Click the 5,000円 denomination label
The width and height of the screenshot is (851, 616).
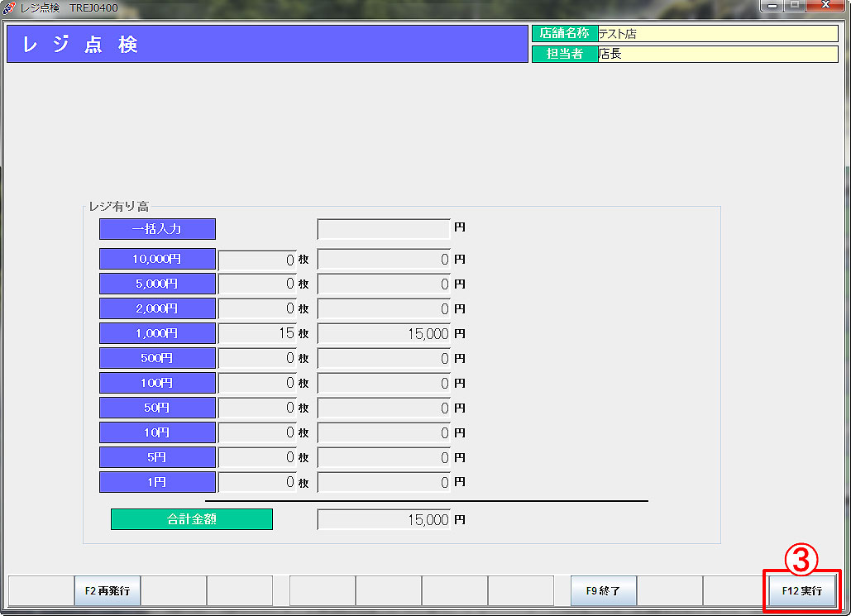[157, 284]
